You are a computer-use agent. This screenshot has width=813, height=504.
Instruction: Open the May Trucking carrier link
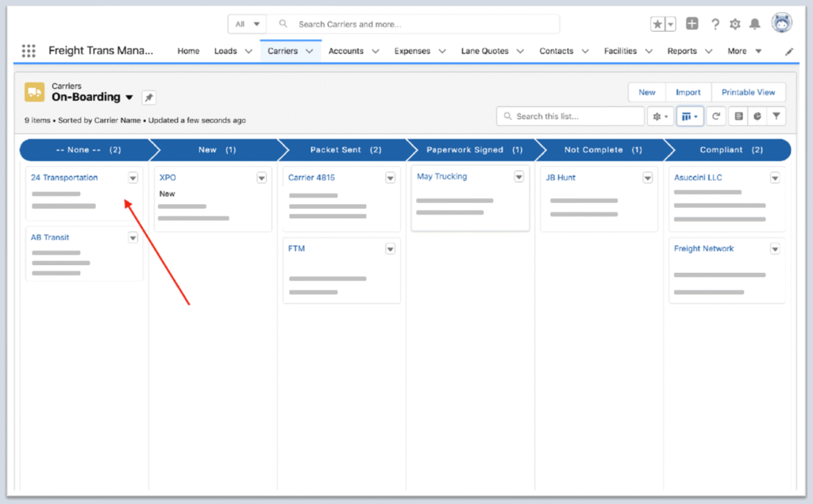tap(441, 176)
